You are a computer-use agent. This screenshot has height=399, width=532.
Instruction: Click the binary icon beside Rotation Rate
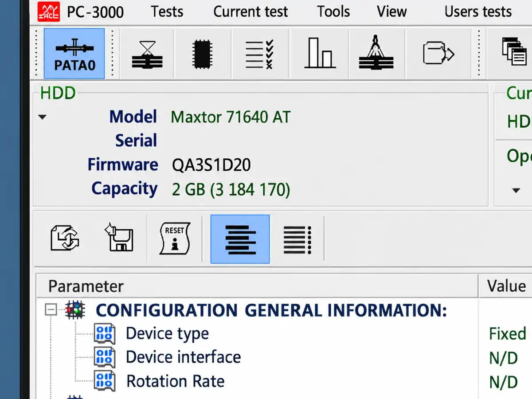click(x=105, y=381)
